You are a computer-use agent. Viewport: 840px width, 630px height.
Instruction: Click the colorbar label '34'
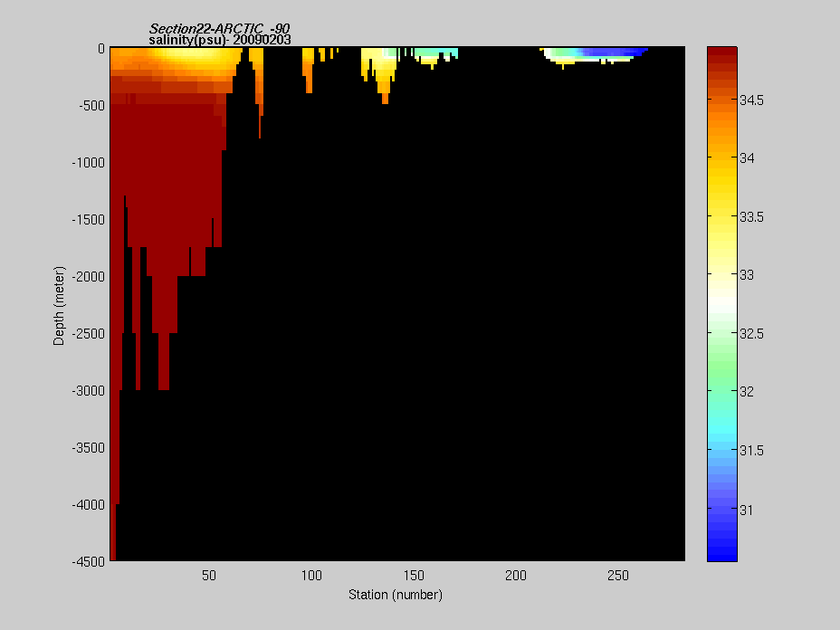(x=747, y=158)
